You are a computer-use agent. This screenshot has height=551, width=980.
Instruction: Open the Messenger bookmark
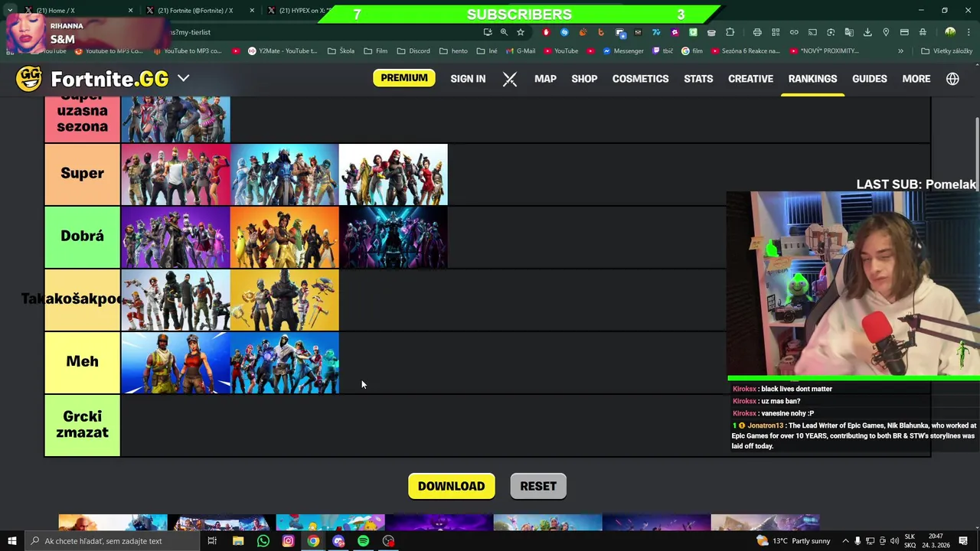click(623, 51)
